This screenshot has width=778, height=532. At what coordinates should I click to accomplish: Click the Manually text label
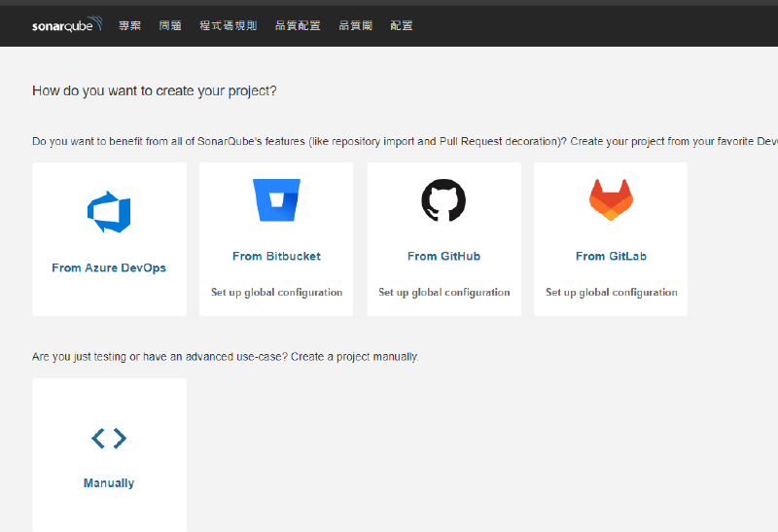tap(109, 483)
